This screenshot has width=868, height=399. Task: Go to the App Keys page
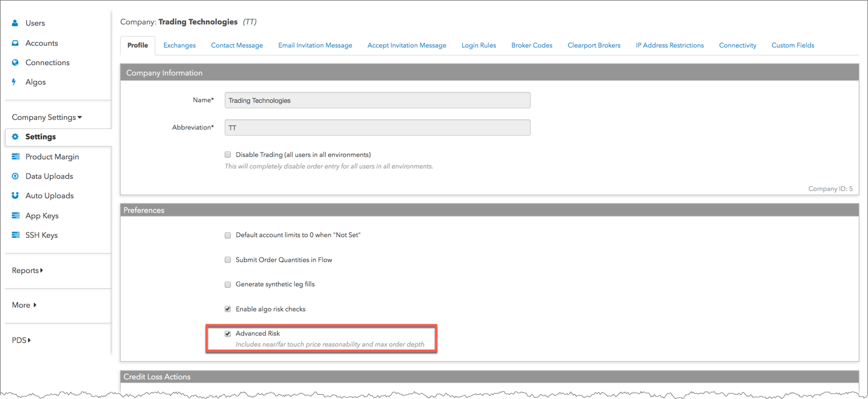42,216
